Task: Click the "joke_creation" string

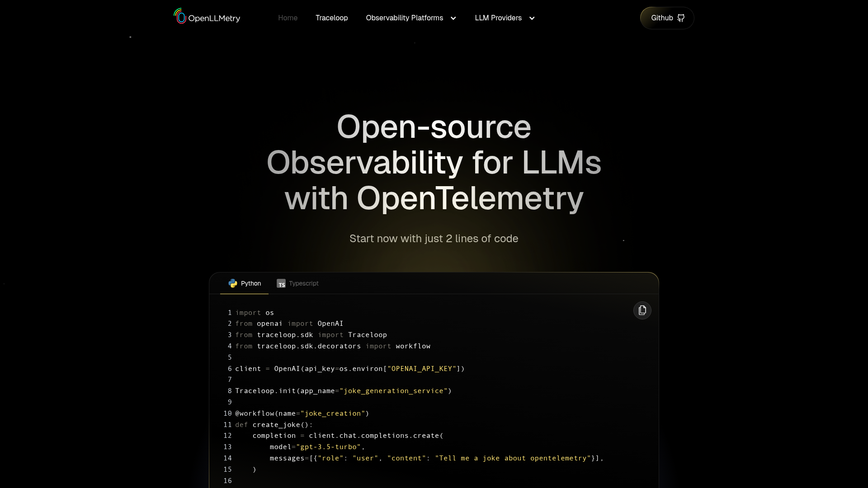Action: 333,413
